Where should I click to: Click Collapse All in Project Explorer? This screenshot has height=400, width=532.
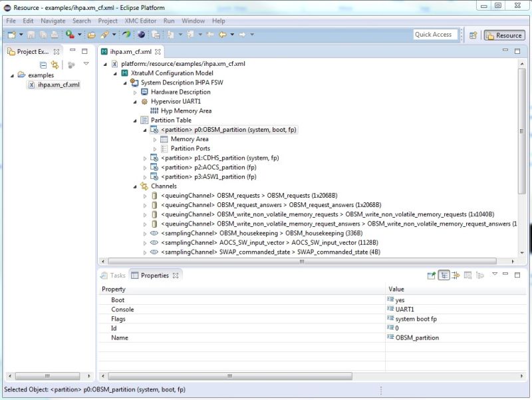[43, 65]
